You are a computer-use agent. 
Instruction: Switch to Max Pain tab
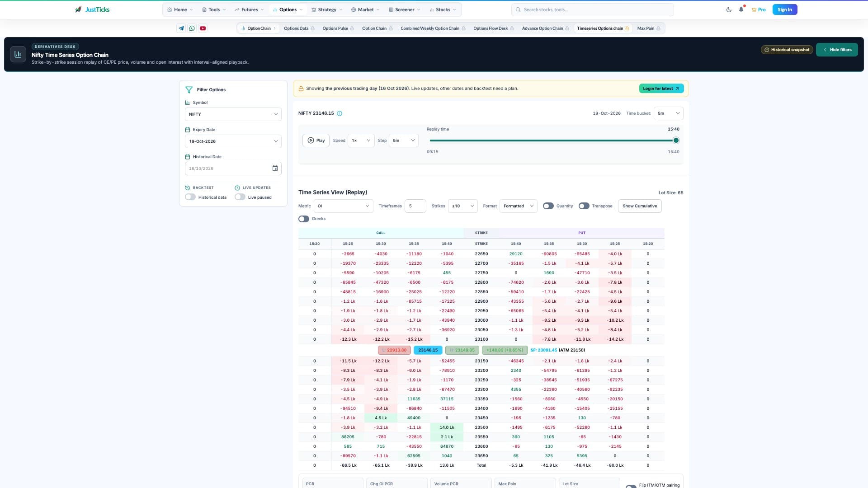(649, 28)
